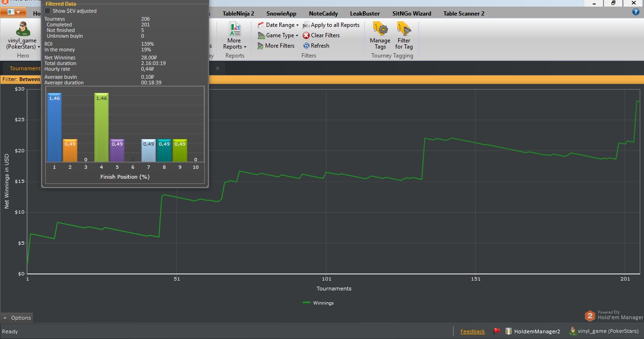The width and height of the screenshot is (644, 339).
Task: Click the Ready status text
Action: click(10, 331)
